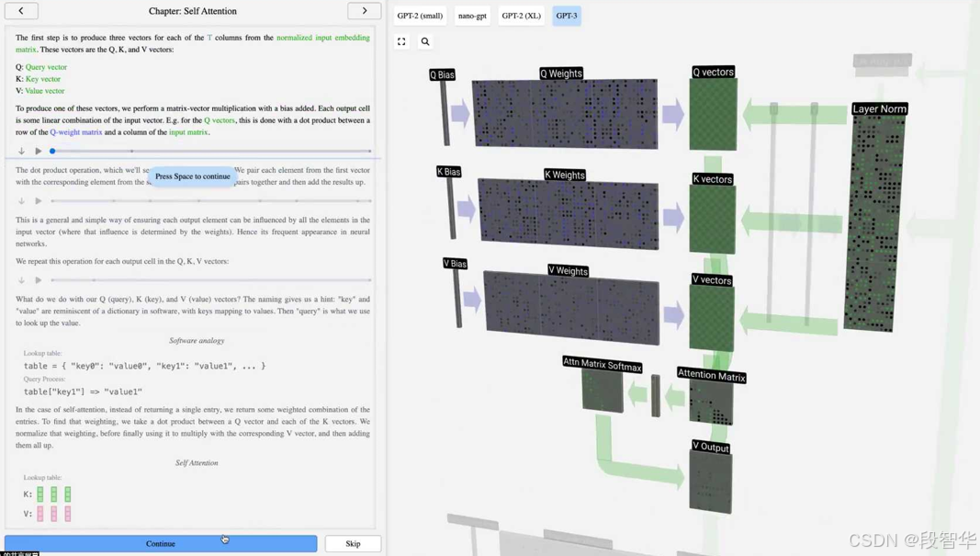Click the Skip button

click(x=353, y=543)
